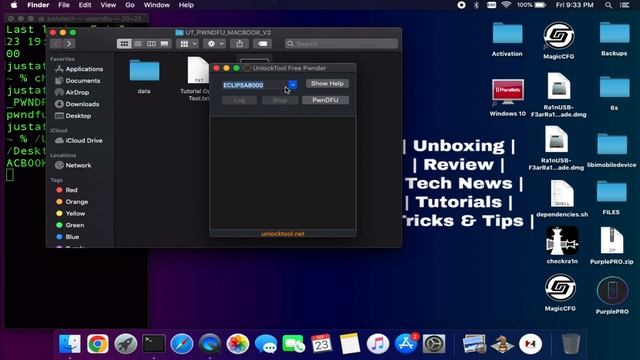Open Messages in the Dock

(x=266, y=344)
